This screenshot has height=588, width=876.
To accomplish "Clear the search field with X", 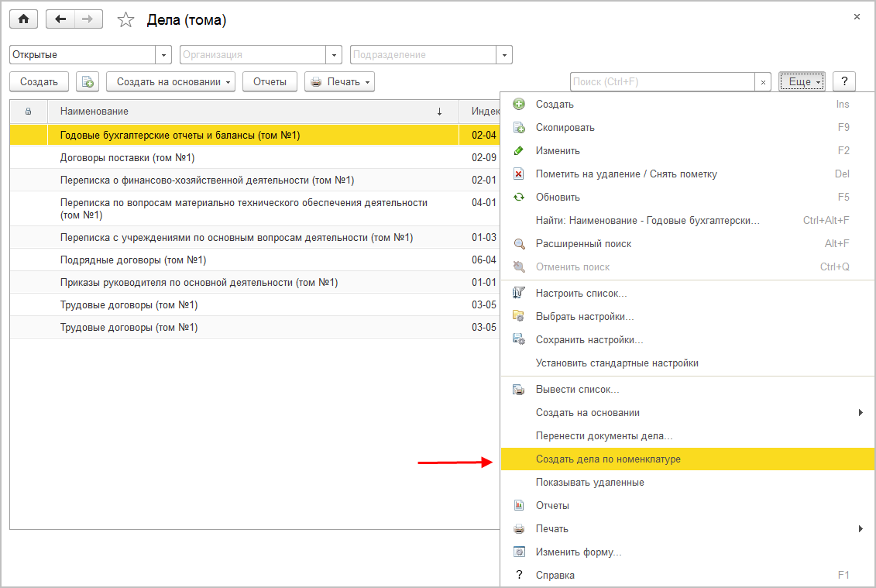I will pyautogui.click(x=763, y=81).
